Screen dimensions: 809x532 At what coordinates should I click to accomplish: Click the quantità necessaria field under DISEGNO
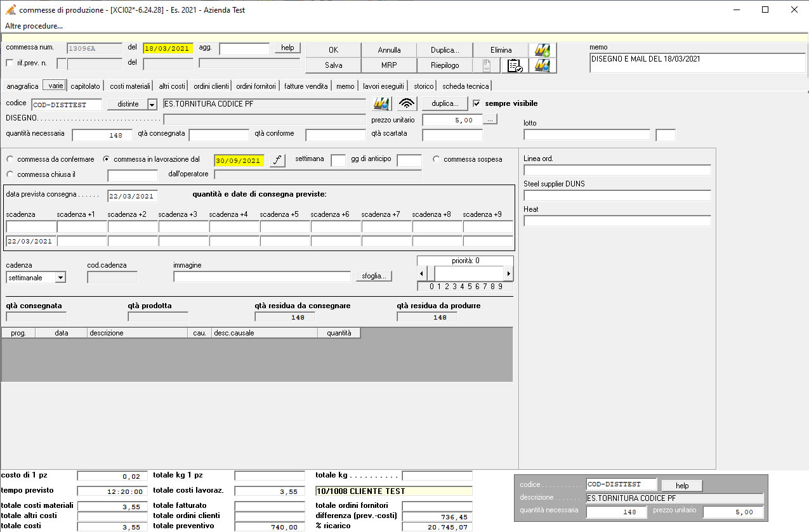point(102,135)
